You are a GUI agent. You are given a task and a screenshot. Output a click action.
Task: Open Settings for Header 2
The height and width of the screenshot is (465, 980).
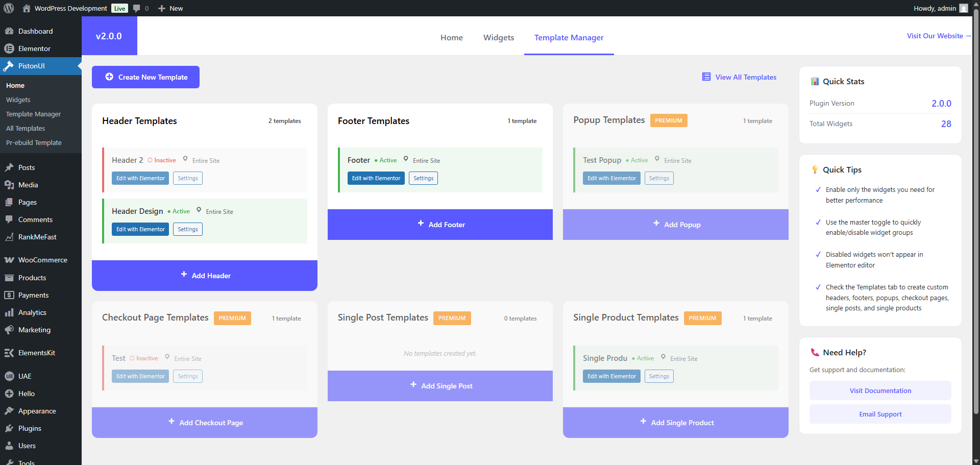coord(188,178)
